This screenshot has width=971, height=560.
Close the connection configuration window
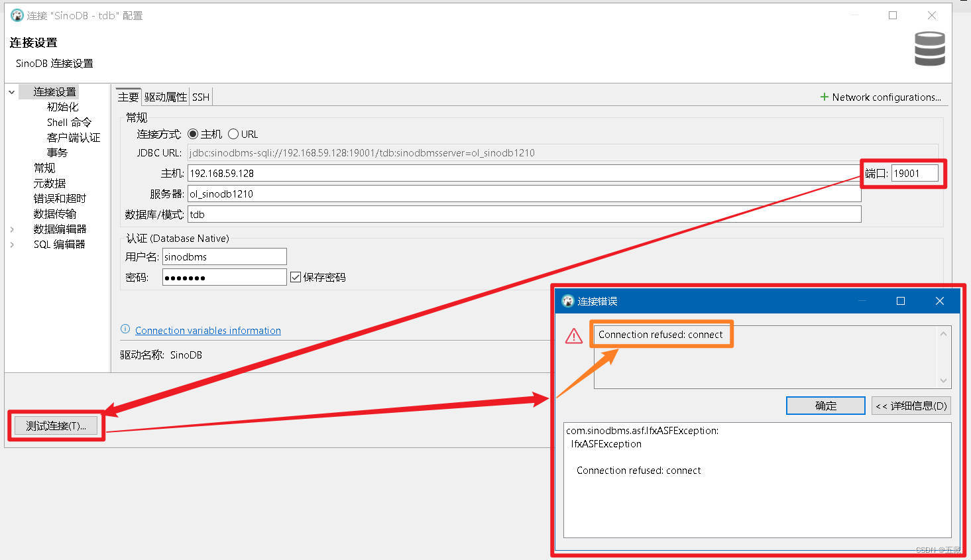pyautogui.click(x=932, y=15)
